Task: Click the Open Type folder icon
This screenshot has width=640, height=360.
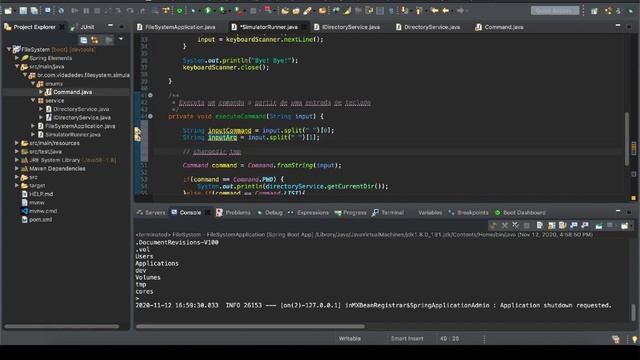Action: [x=285, y=11]
